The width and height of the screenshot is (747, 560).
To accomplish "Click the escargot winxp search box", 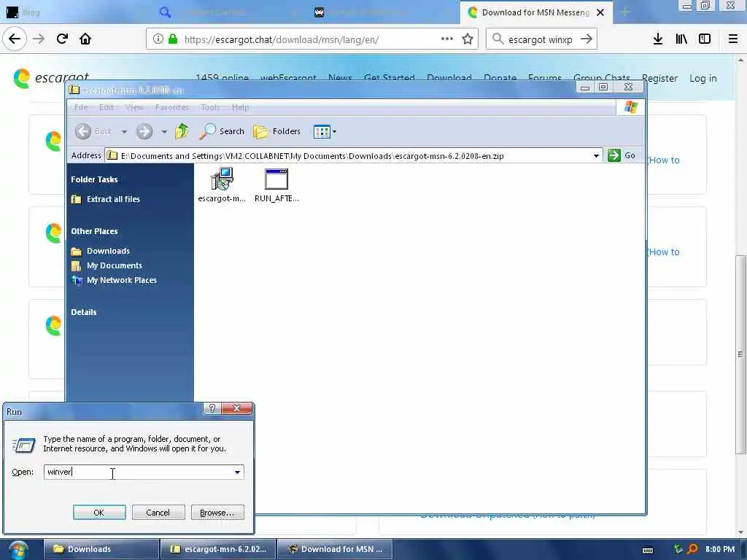I will 541,39.
